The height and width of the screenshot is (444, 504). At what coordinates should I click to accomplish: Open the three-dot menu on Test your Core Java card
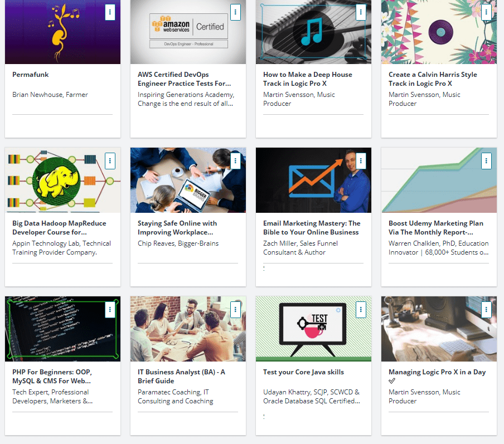pyautogui.click(x=361, y=309)
